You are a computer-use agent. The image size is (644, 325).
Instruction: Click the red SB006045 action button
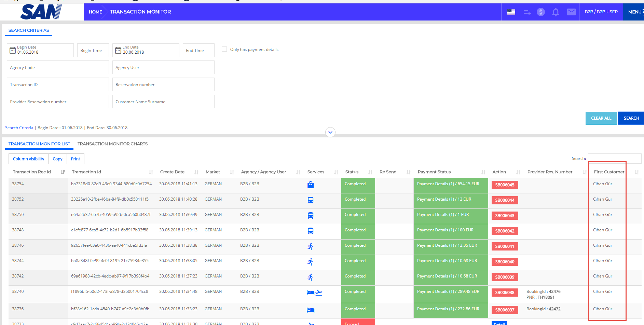(x=505, y=185)
